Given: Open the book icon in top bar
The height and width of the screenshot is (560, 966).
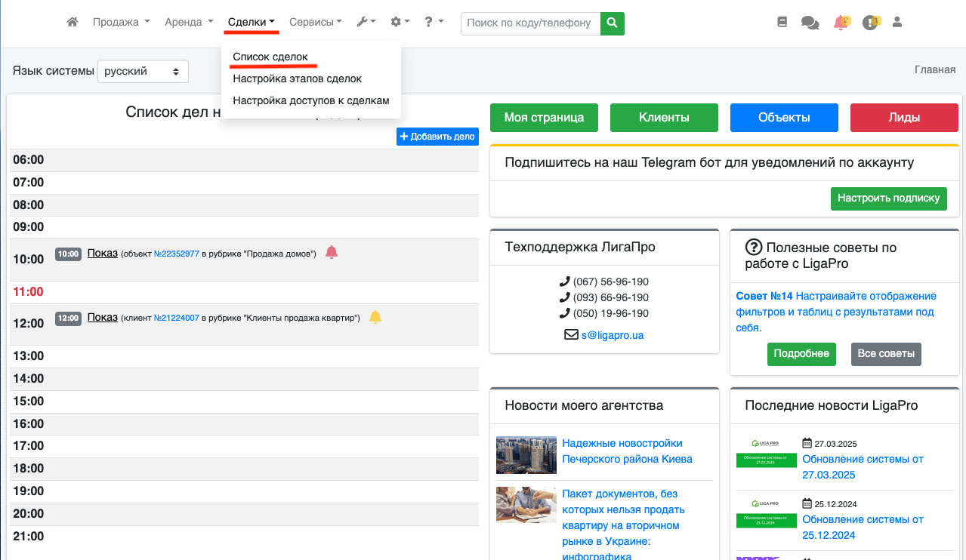Looking at the screenshot, I should 782,23.
